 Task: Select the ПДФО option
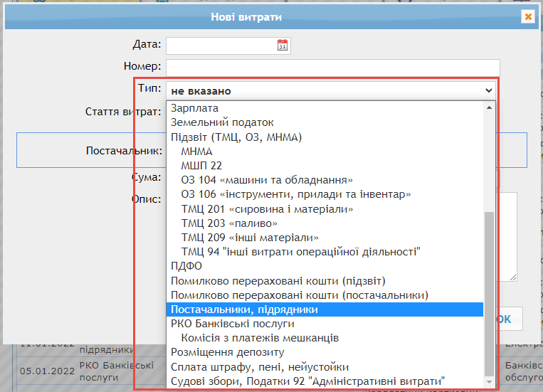325,266
